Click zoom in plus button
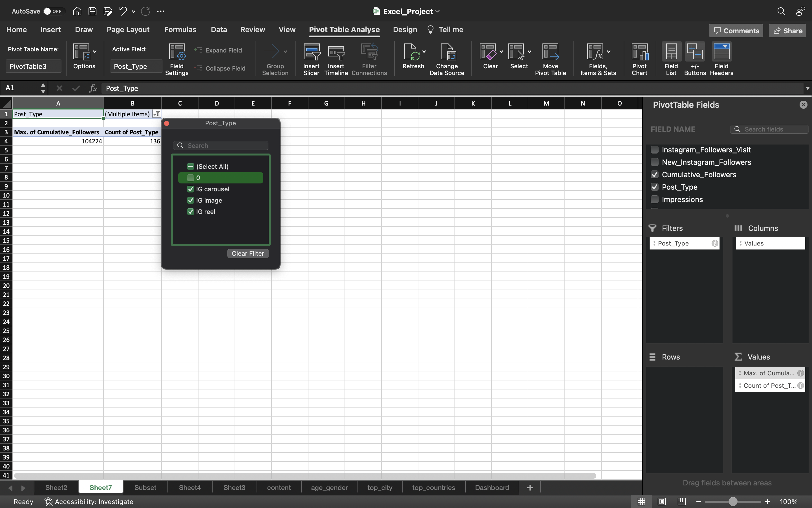 (767, 502)
